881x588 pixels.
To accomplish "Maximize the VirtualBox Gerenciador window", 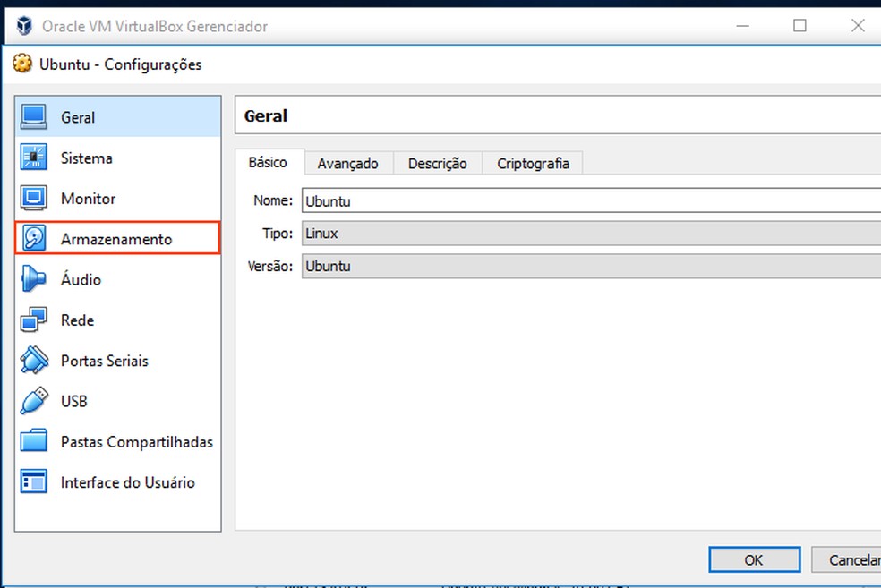I will [800, 26].
